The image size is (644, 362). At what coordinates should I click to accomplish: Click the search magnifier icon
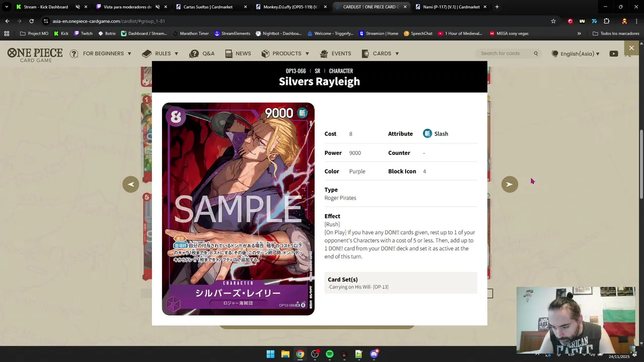(x=536, y=53)
